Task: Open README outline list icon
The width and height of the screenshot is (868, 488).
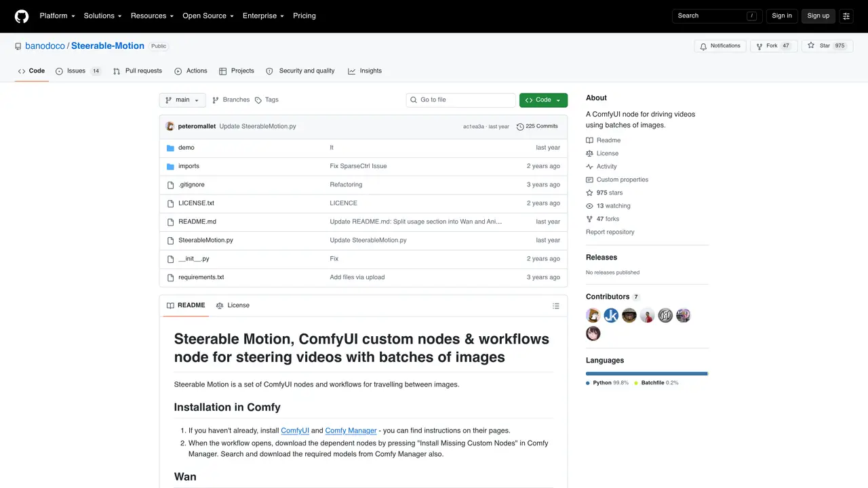Action: coord(556,306)
